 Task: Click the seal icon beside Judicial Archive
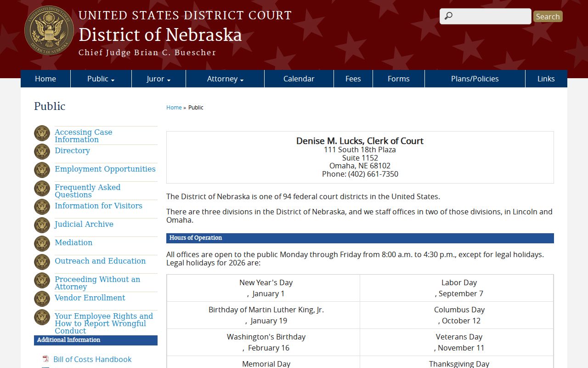[x=42, y=225]
